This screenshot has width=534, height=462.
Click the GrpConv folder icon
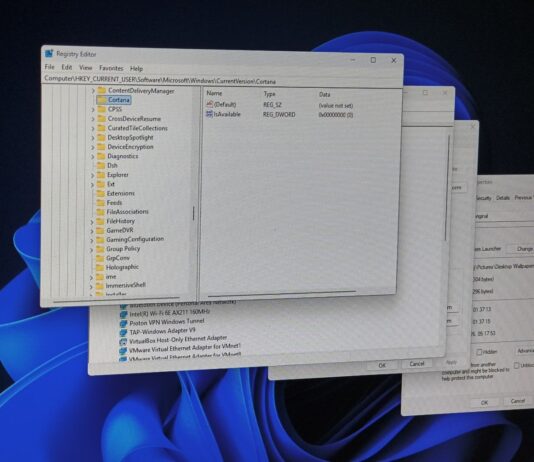[100, 258]
